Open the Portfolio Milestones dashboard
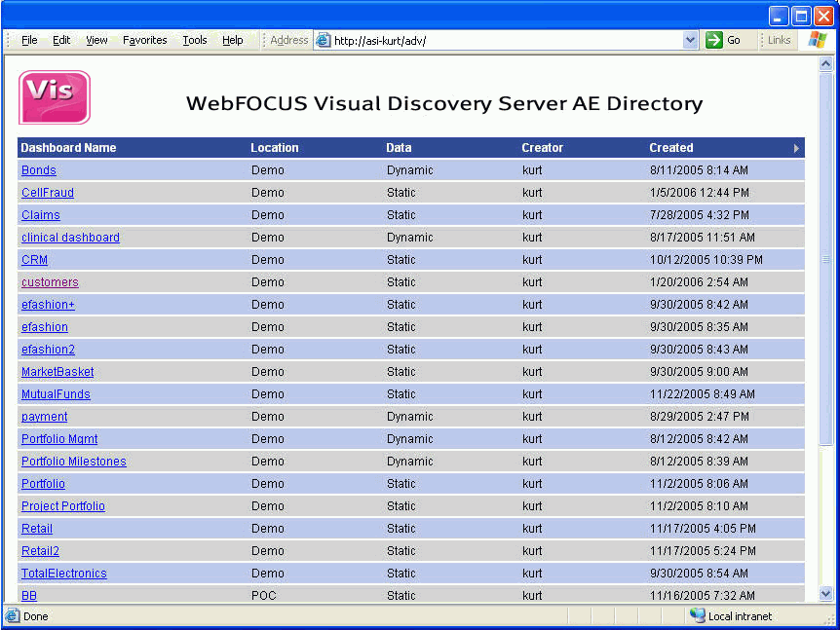 coord(73,462)
